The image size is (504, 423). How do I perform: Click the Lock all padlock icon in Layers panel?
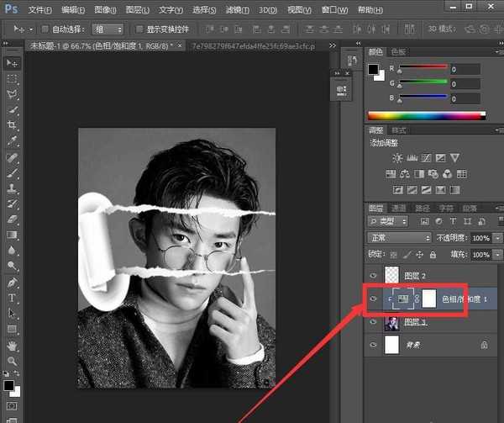point(433,254)
